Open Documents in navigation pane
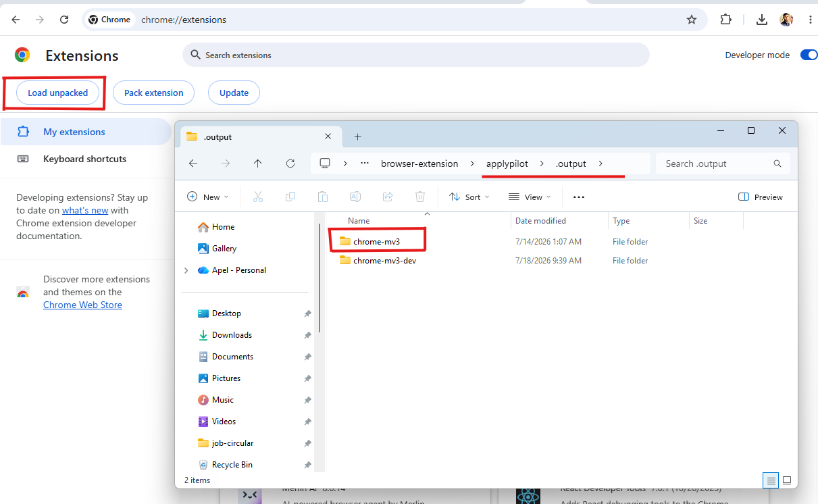Screen dimensions: 818x504 pyautogui.click(x=225, y=357)
